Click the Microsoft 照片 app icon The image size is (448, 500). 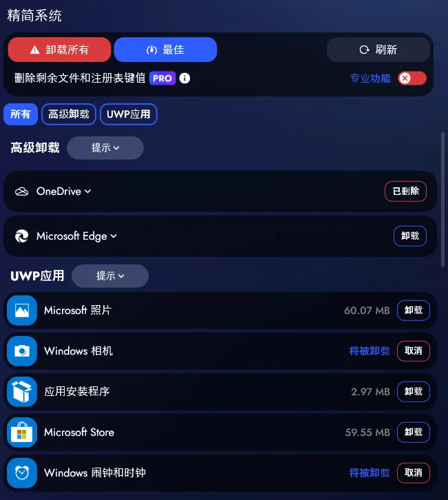22,311
